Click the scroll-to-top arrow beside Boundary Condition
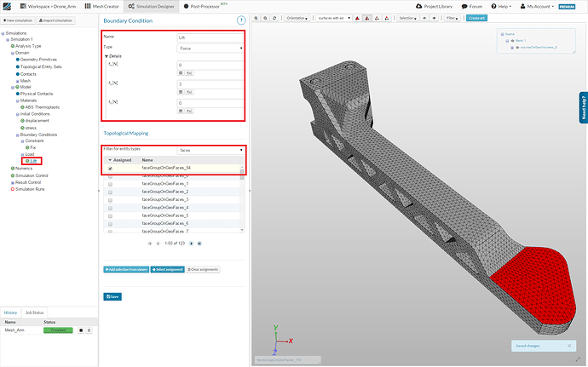The width and height of the screenshot is (588, 367). [x=242, y=19]
